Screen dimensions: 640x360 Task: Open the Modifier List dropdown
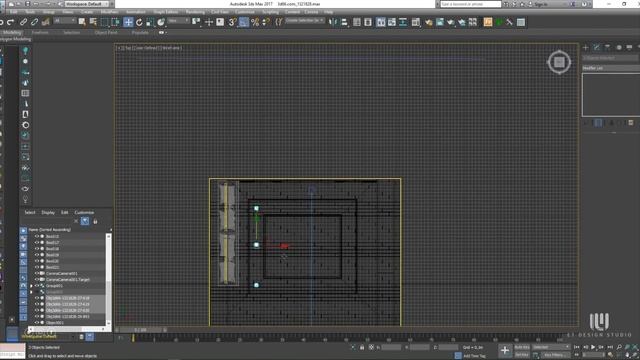611,68
